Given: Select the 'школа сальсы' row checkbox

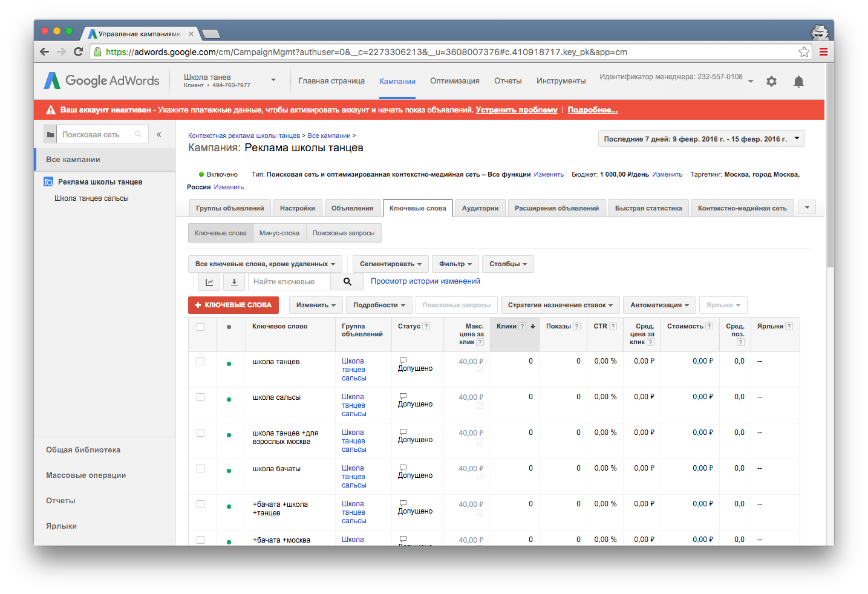Looking at the screenshot, I should [x=201, y=397].
